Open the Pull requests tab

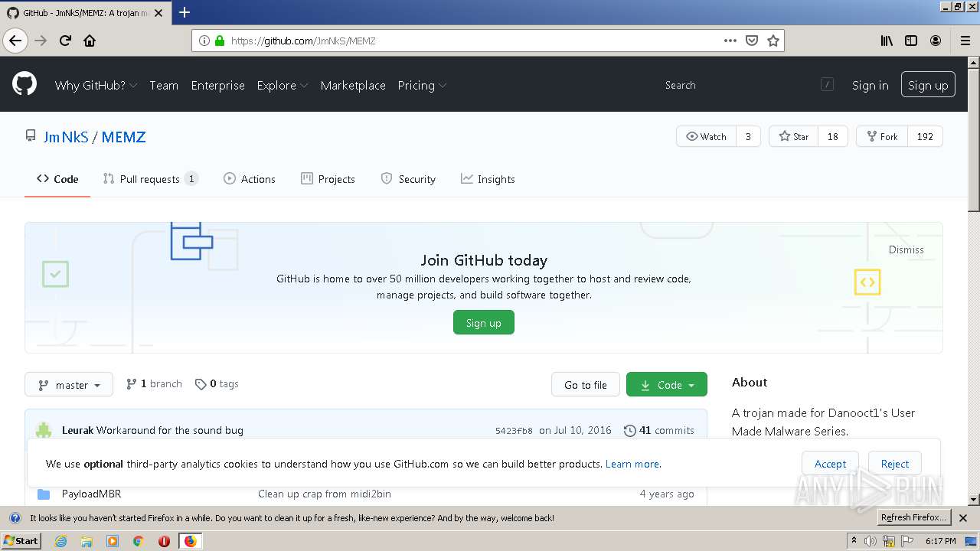tap(150, 179)
